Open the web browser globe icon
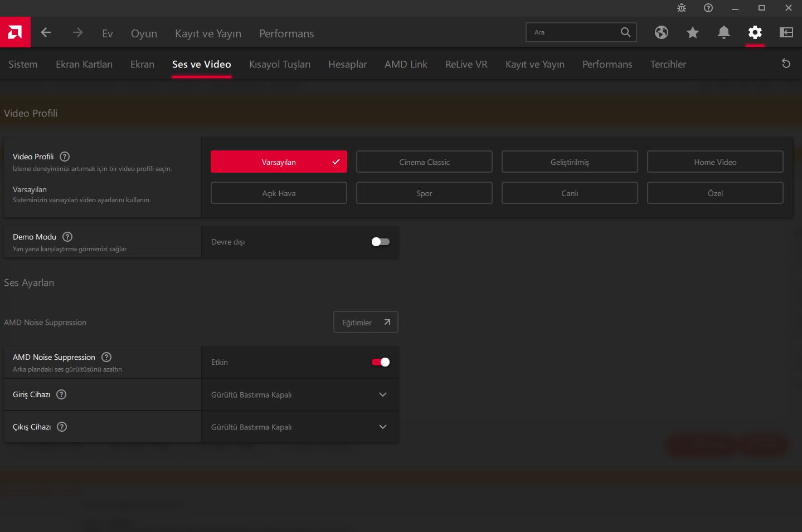 (662, 32)
